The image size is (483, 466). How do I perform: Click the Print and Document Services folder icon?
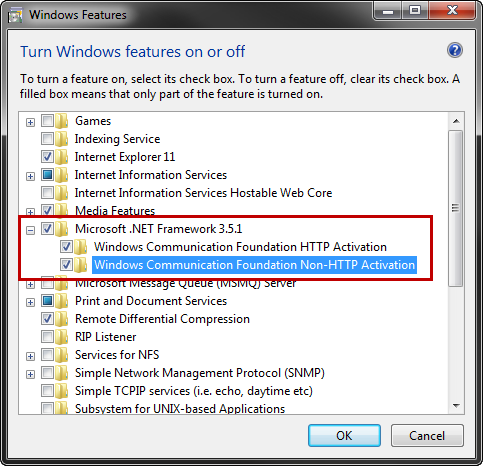[x=62, y=301]
